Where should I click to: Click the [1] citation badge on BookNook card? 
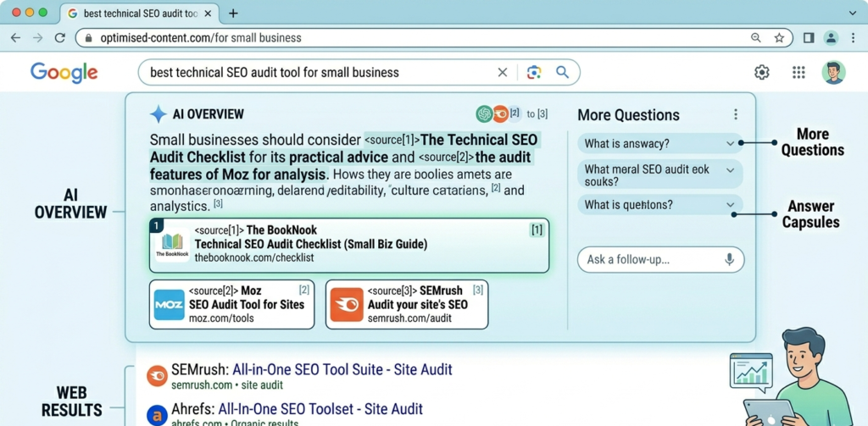click(537, 230)
